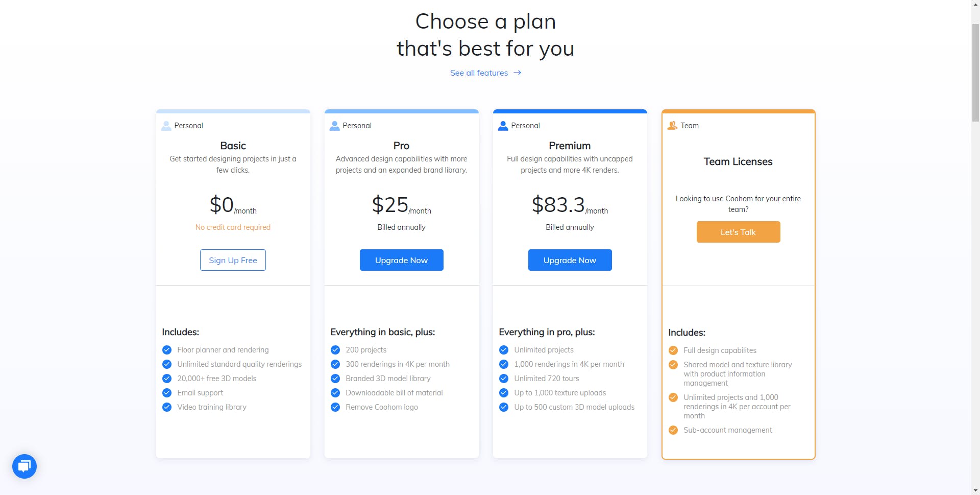Click the Personal icon on the Basic card
This screenshot has height=495, width=980.
pyautogui.click(x=166, y=125)
